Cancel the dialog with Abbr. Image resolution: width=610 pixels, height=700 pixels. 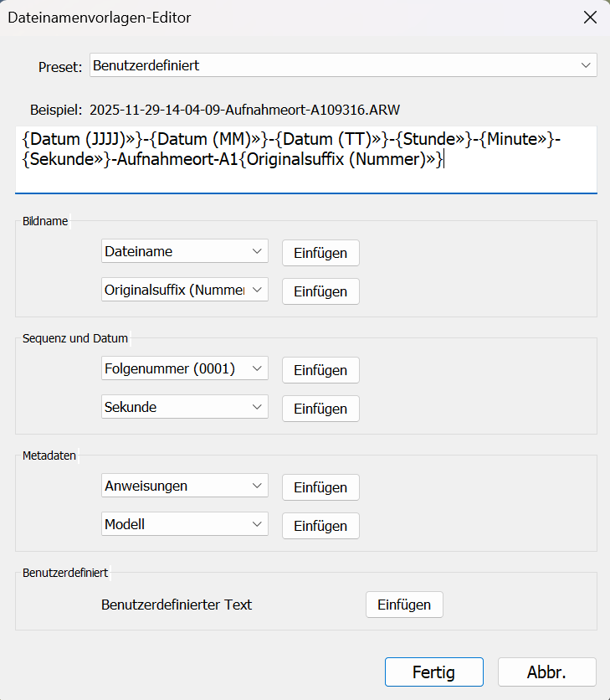[x=546, y=672]
